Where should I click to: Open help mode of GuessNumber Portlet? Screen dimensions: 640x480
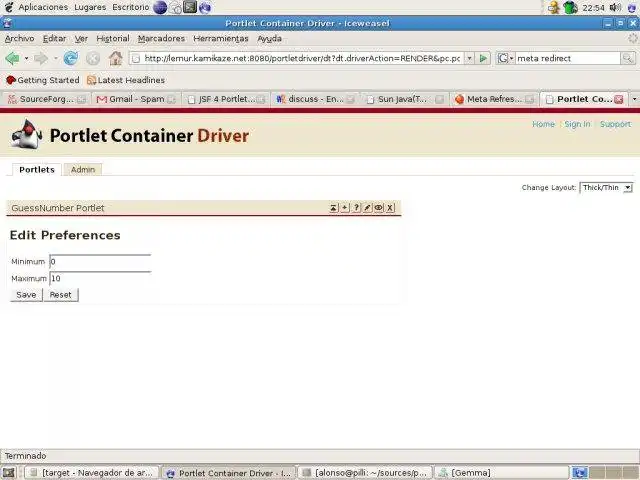click(356, 208)
